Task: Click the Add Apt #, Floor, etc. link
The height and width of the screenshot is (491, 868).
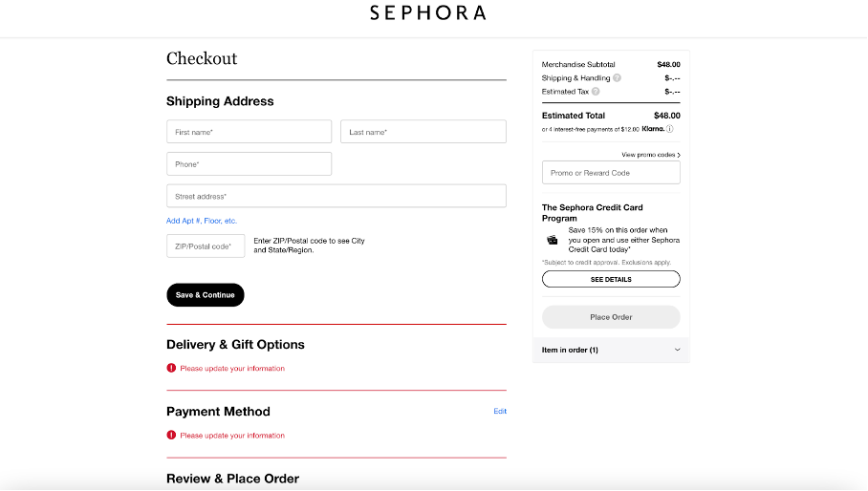Action: 202,221
